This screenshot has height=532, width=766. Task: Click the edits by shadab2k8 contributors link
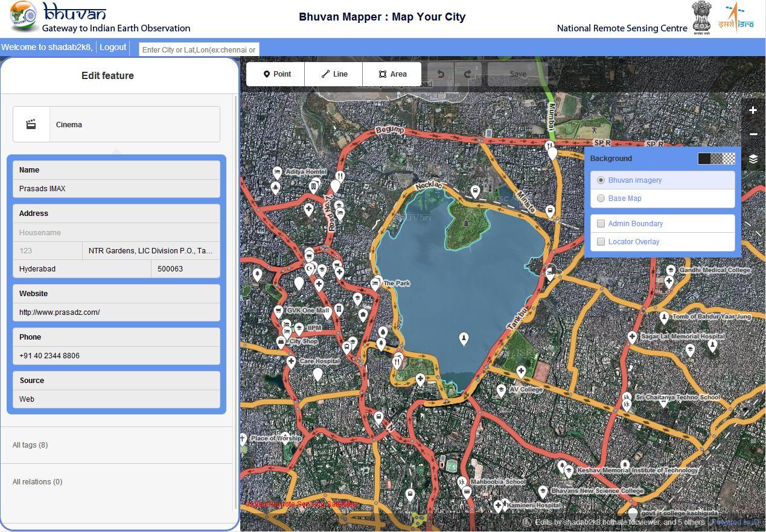coord(620,522)
